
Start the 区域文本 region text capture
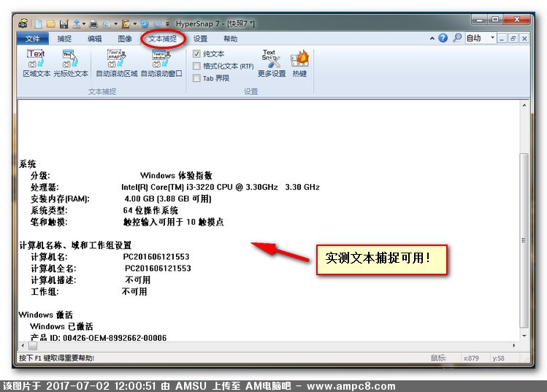pos(37,63)
